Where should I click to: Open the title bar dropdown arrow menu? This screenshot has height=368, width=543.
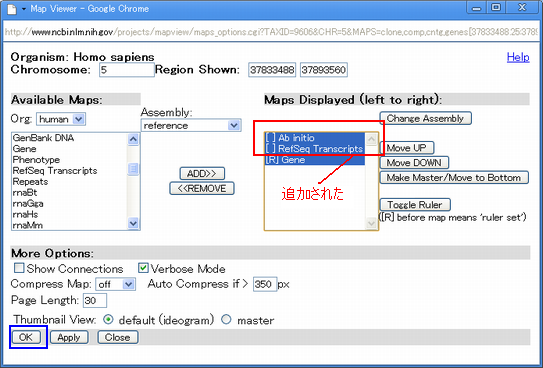coord(24,9)
